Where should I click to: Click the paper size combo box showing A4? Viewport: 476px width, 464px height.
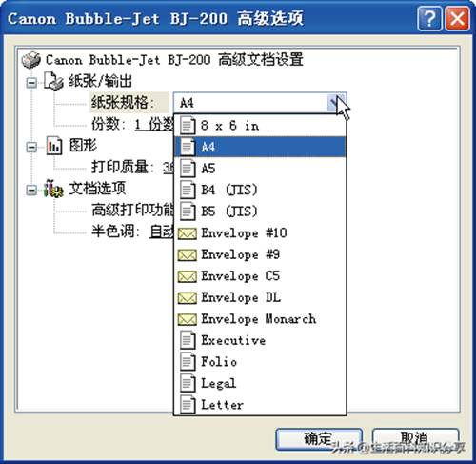(x=260, y=103)
